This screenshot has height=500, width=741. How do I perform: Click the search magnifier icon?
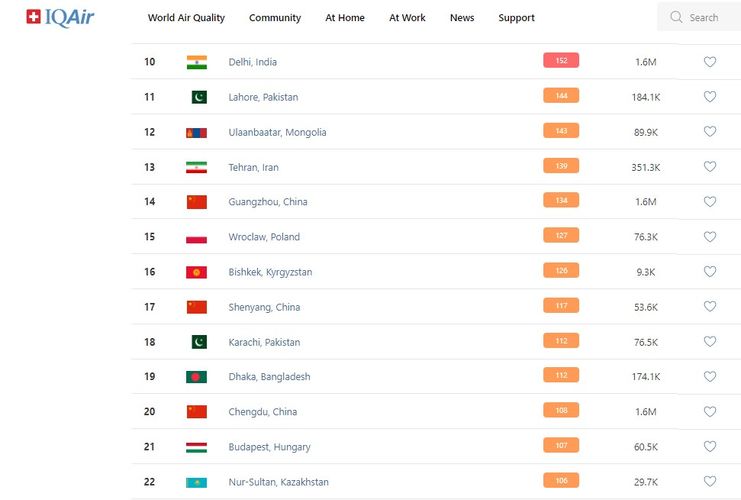(x=677, y=17)
